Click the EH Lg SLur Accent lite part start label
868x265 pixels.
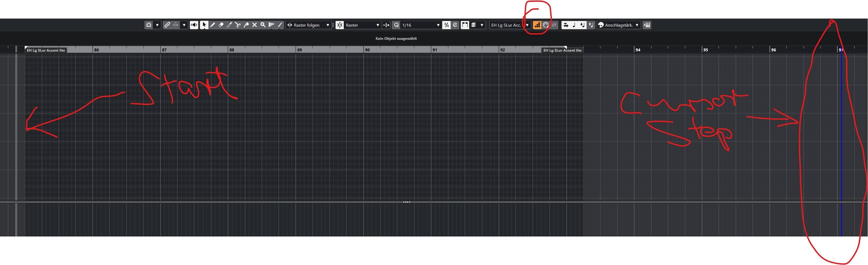click(46, 50)
